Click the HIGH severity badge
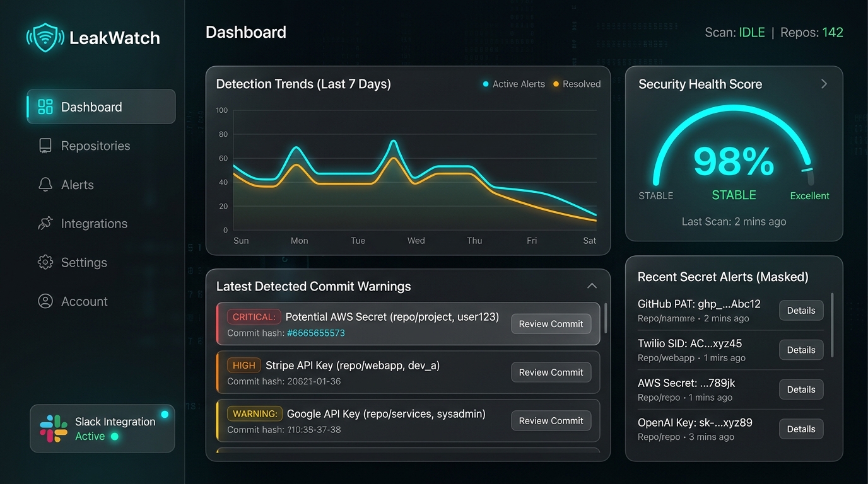868x484 pixels. pyautogui.click(x=243, y=366)
